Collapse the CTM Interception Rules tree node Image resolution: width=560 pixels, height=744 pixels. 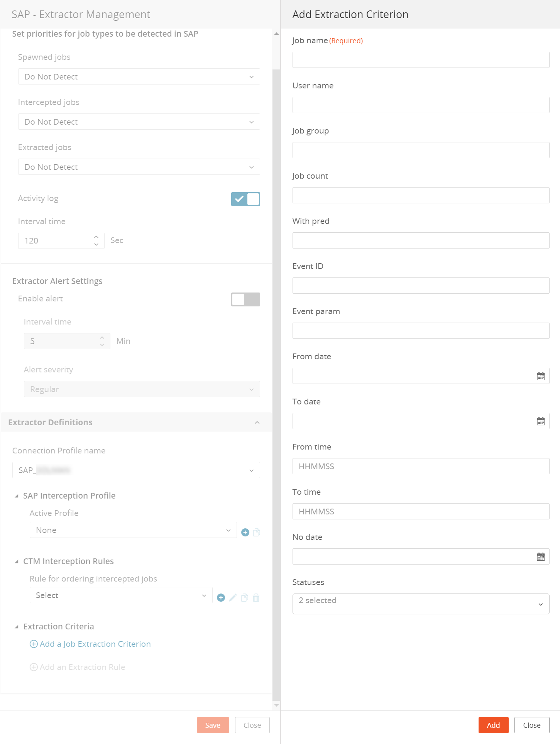pyautogui.click(x=17, y=561)
